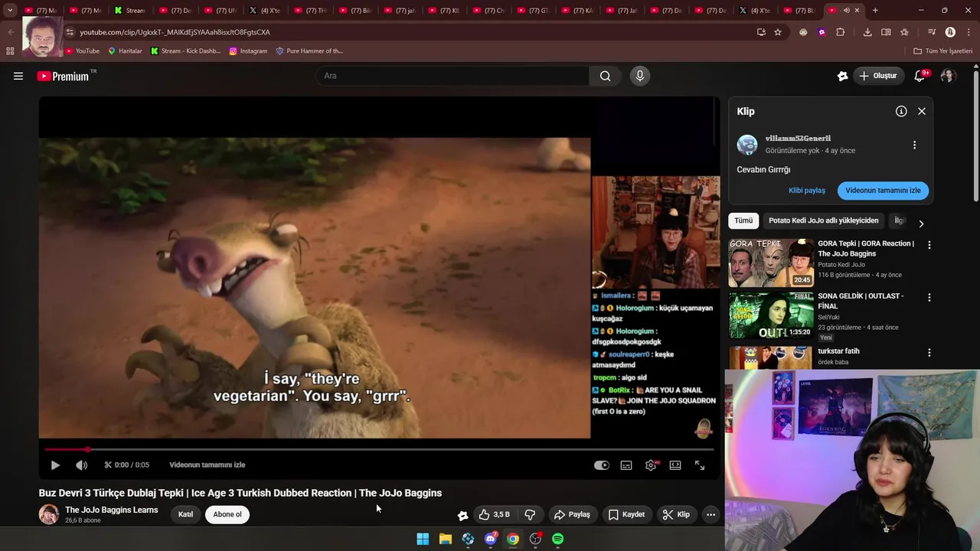Image resolution: width=980 pixels, height=551 pixels.
Task: Click Klibi paylaş link
Action: pos(807,191)
